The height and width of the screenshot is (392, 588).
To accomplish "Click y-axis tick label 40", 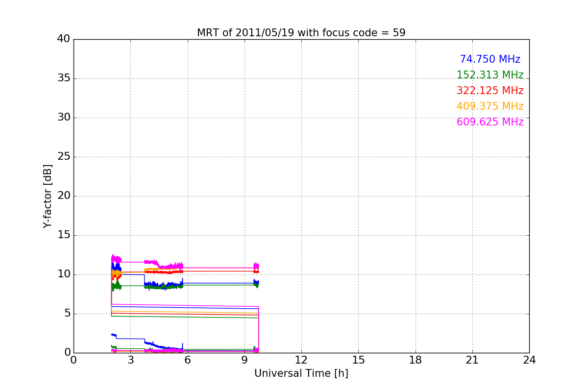I will 64,39.
